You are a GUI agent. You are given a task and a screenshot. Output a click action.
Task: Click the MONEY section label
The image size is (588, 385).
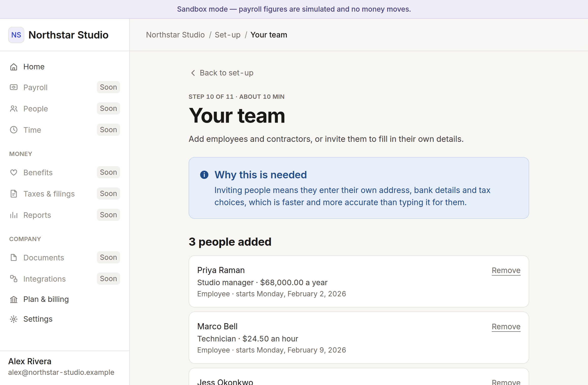(21, 154)
